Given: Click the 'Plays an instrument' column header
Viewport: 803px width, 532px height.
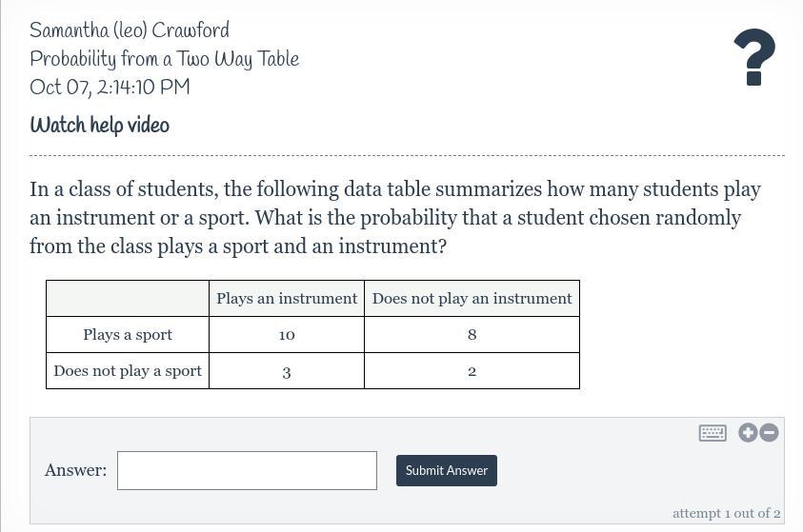Looking at the screenshot, I should coord(287,299).
